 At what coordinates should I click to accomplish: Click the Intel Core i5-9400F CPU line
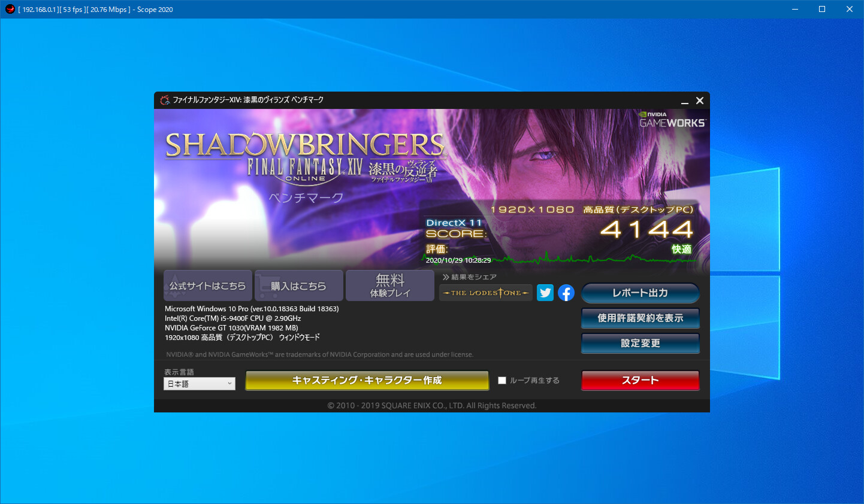[x=232, y=318]
